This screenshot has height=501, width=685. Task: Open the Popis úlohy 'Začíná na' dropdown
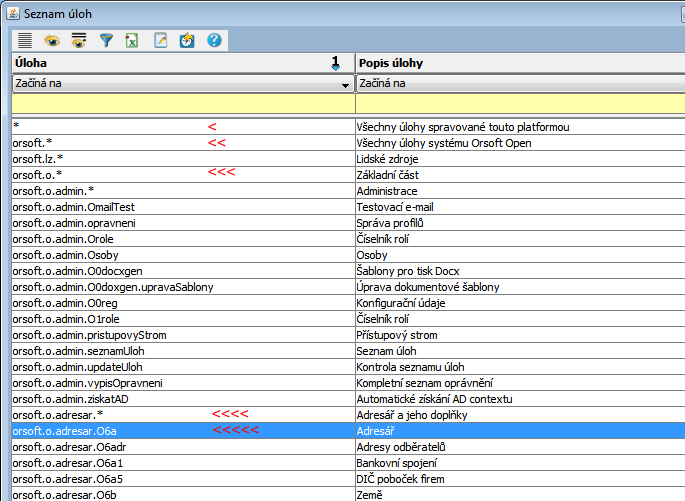(x=520, y=84)
